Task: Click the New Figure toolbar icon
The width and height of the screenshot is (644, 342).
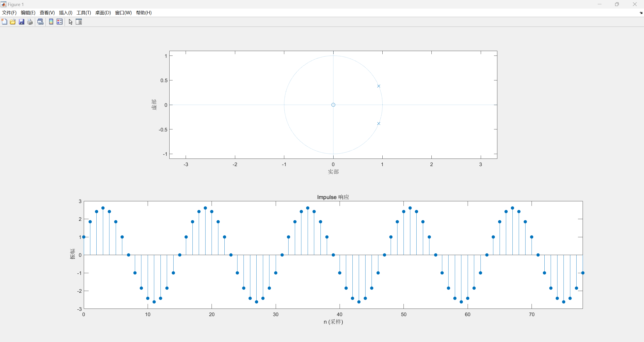Action: pyautogui.click(x=4, y=22)
